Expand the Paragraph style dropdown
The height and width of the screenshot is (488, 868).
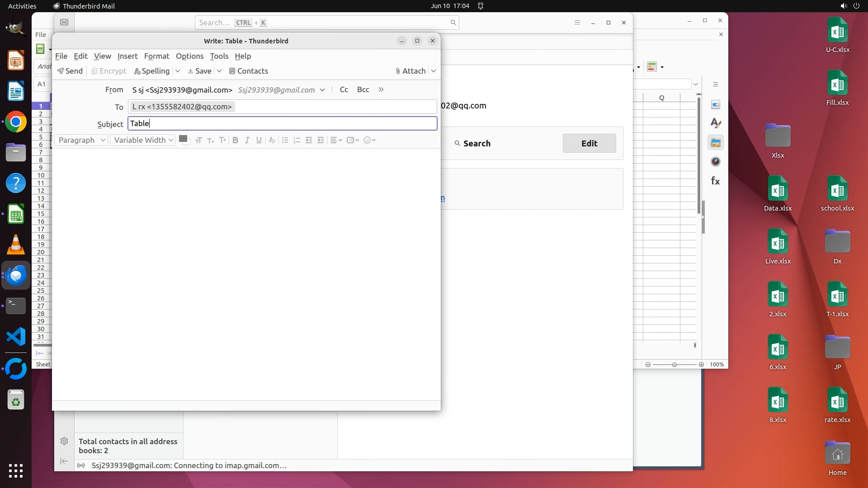81,140
